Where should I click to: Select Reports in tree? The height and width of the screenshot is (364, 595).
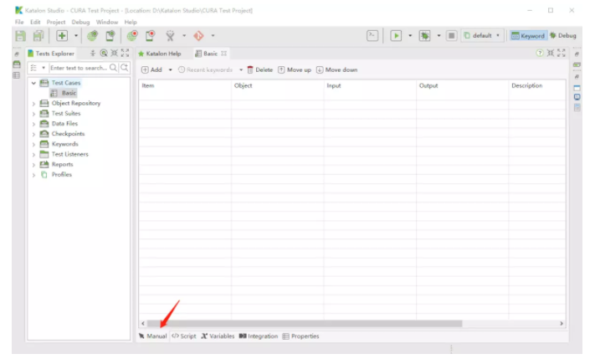tap(57, 164)
